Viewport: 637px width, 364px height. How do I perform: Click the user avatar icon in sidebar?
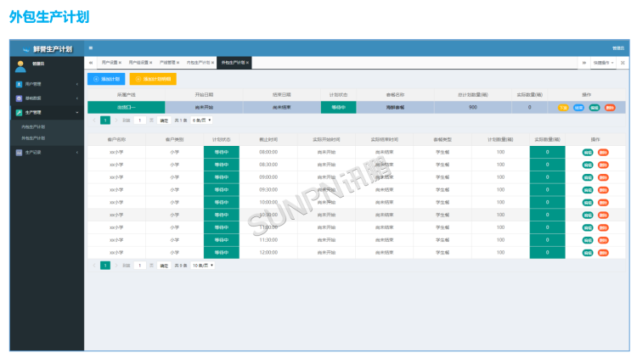(20, 64)
